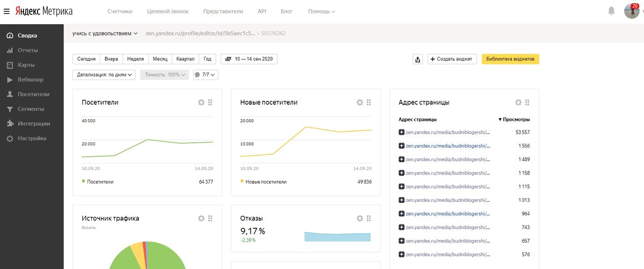
Task: Expand page row with 1 013 views
Action: coord(401,200)
